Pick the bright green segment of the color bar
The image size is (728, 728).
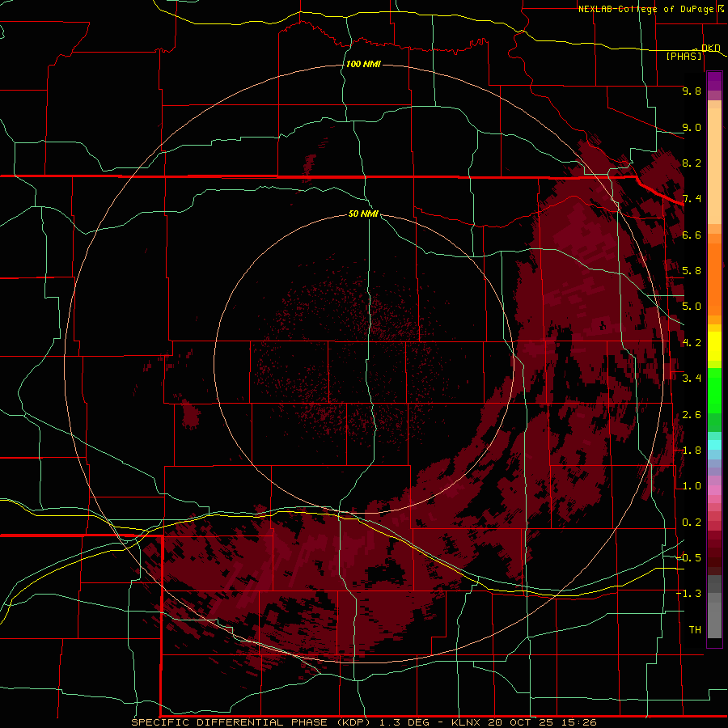click(x=714, y=392)
